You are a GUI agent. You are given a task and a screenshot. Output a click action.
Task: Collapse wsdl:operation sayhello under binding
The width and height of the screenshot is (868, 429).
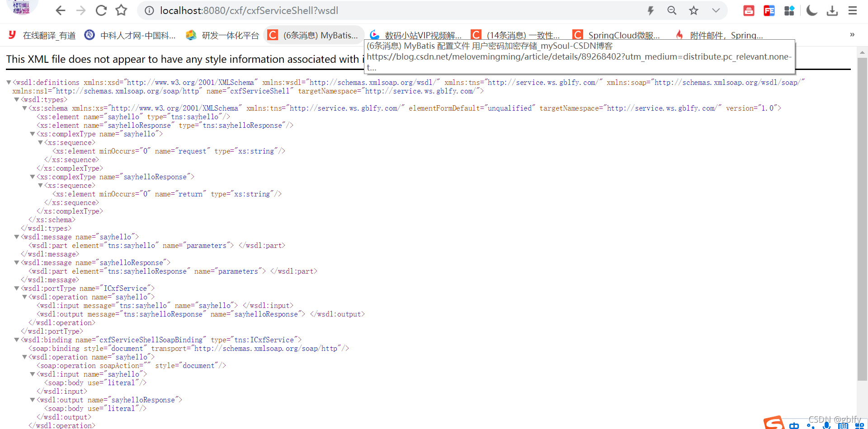pyautogui.click(x=25, y=357)
